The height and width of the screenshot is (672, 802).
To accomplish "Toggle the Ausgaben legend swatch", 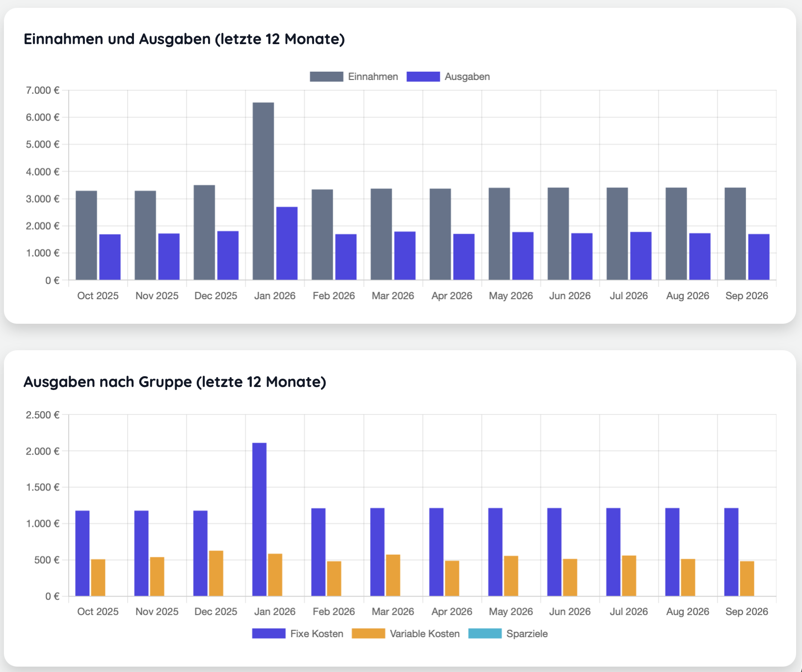I will coord(423,77).
